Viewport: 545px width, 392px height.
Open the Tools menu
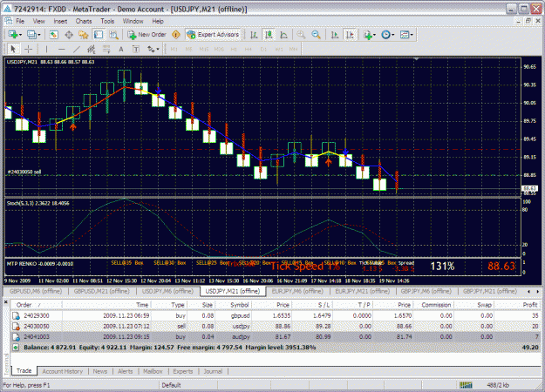click(107, 21)
